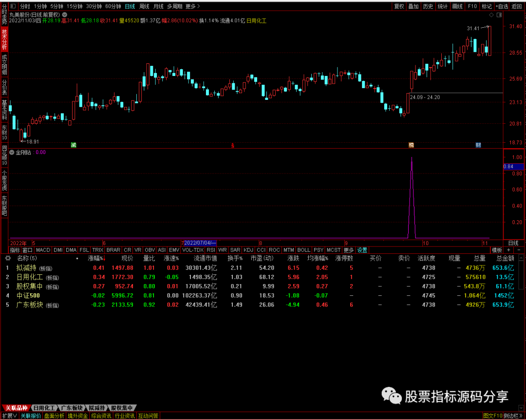Open 基本资料 in left sidebar
The height and width of the screenshot is (420, 526).
(x=4, y=110)
